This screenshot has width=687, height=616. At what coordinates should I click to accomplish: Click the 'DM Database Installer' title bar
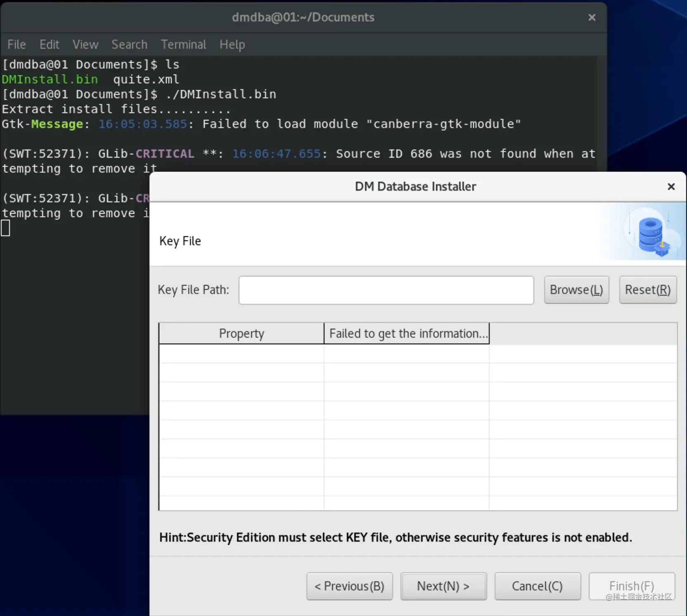(x=415, y=187)
